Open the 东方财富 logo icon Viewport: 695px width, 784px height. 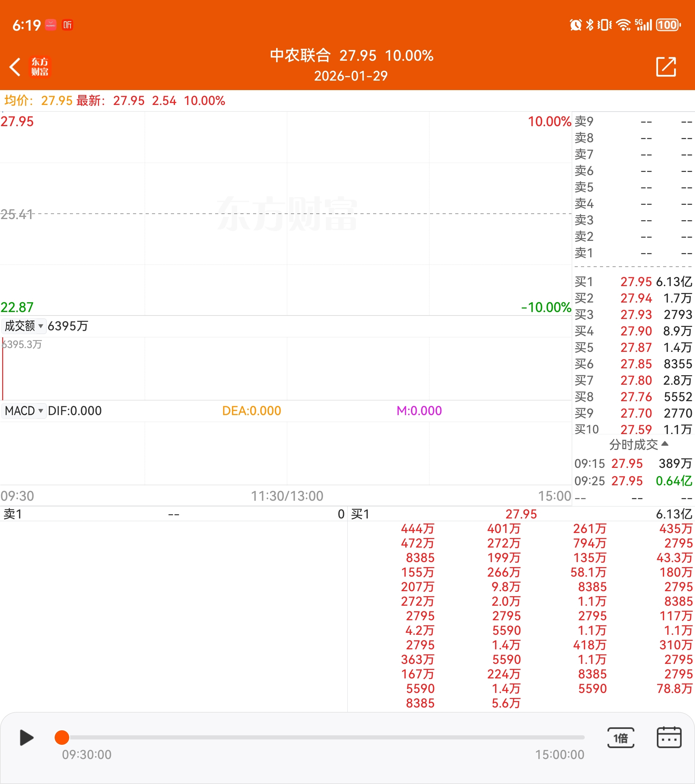click(x=40, y=67)
